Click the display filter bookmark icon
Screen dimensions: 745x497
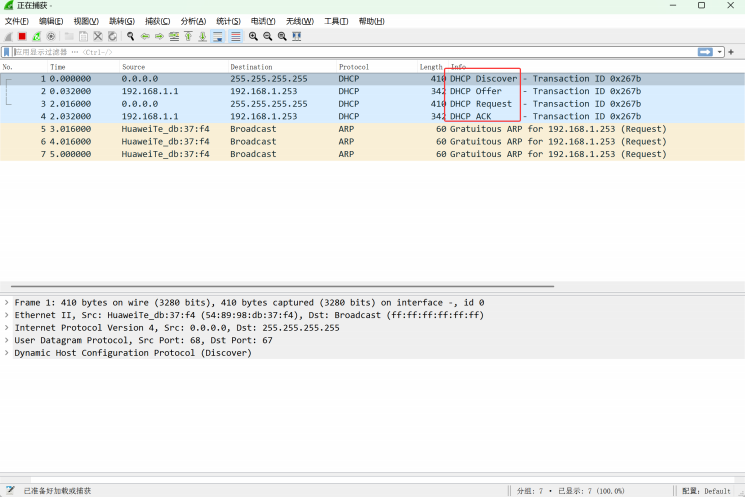click(x=7, y=52)
